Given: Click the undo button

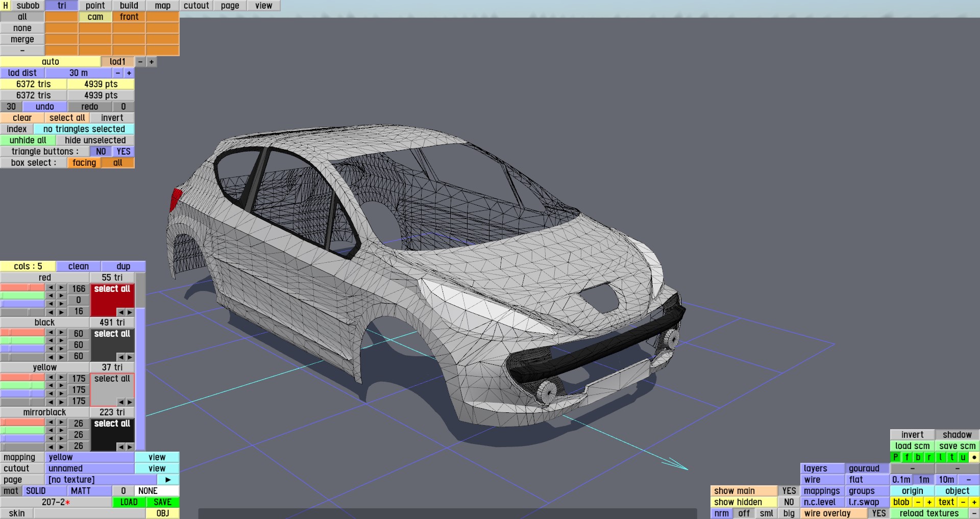Looking at the screenshot, I should click(45, 107).
